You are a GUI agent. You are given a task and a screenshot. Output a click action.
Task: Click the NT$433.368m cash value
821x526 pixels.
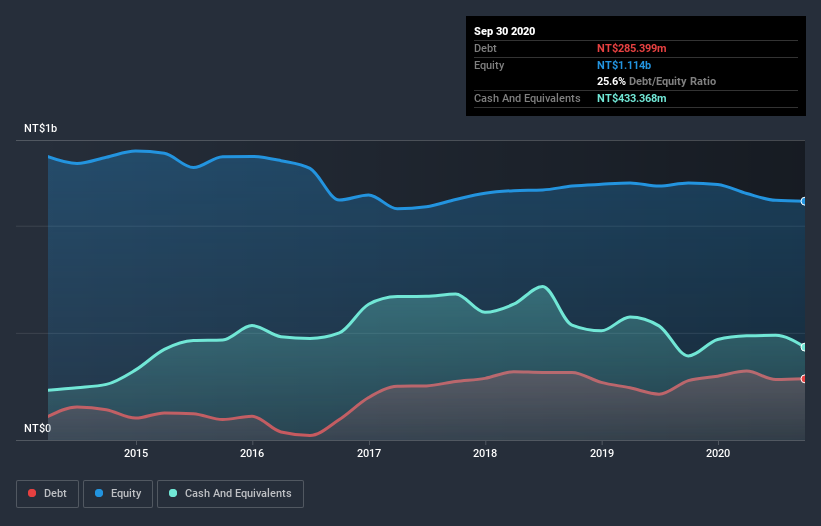pyautogui.click(x=631, y=98)
